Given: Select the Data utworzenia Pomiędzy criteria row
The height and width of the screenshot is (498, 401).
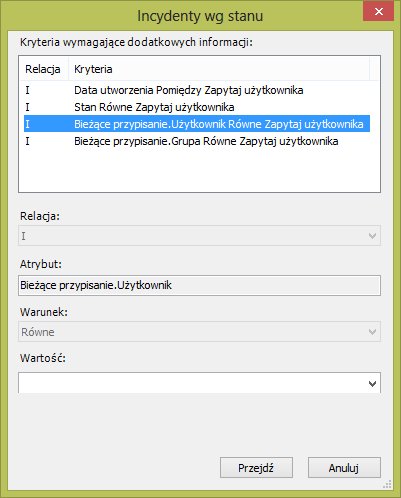Looking at the screenshot, I should (197, 90).
